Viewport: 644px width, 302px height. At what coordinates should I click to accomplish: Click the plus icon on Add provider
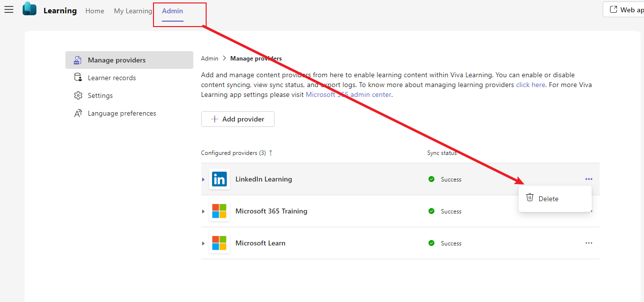click(215, 119)
